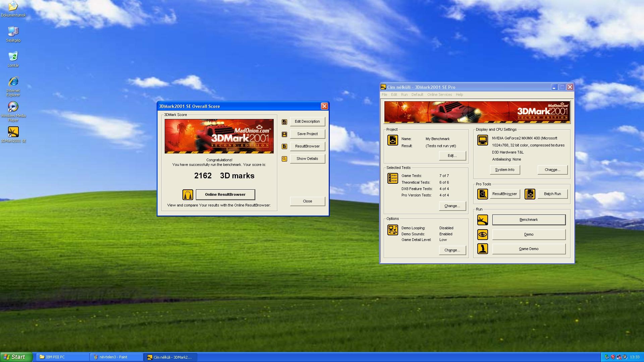Click the Show Details button
Viewport: 644px width, 362px height.
pos(307,159)
